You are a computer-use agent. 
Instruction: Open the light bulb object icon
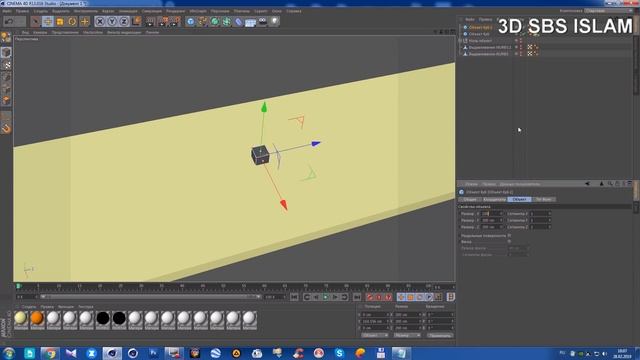275,21
